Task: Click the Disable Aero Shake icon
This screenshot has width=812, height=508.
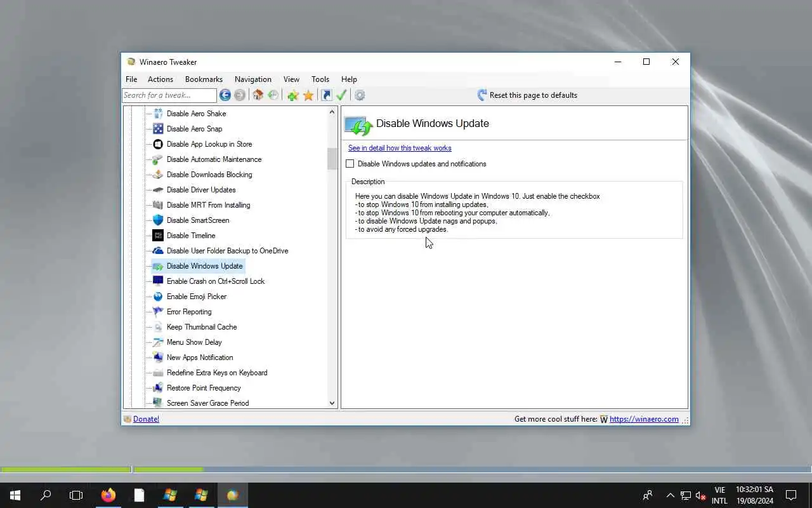Action: point(158,114)
